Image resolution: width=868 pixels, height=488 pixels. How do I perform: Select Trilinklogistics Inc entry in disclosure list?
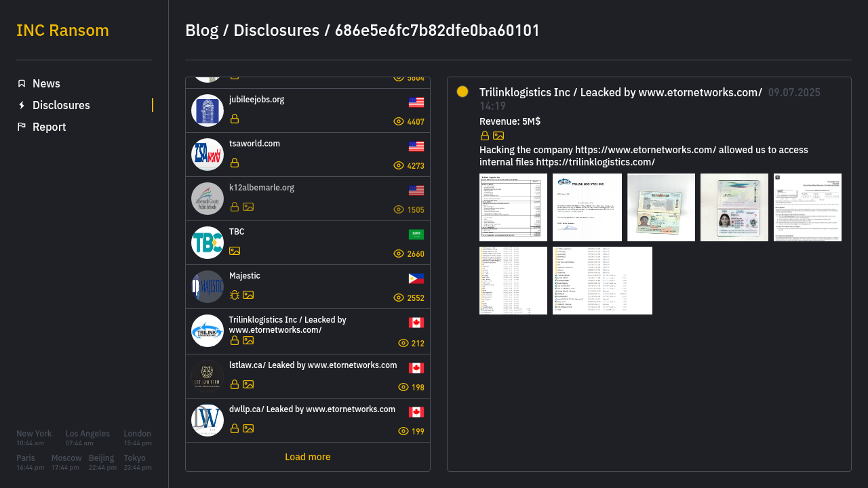point(308,331)
